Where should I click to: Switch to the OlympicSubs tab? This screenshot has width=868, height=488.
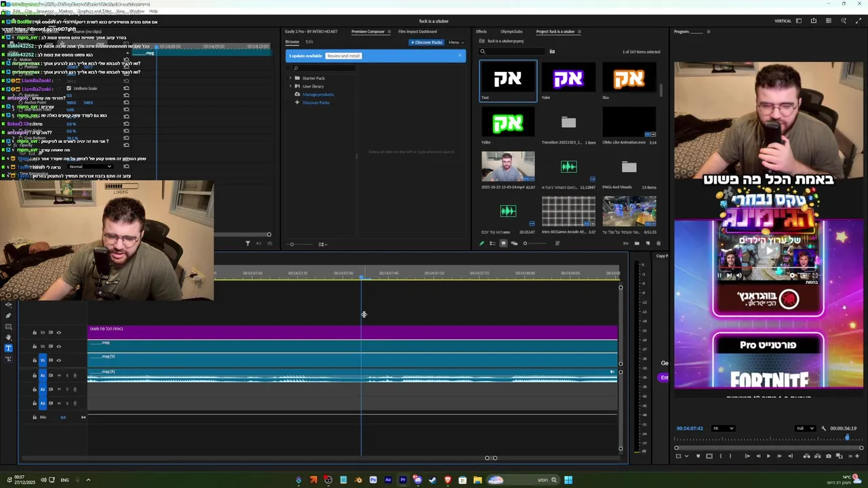(511, 31)
